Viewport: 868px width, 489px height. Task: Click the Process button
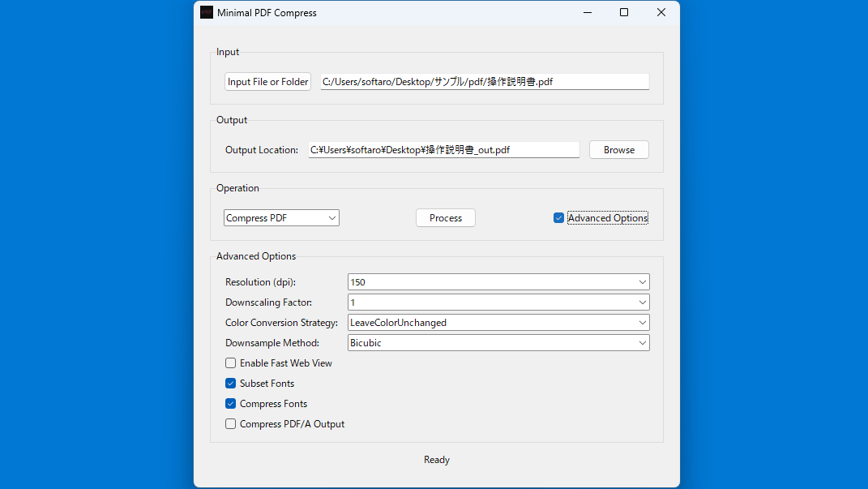pyautogui.click(x=446, y=217)
